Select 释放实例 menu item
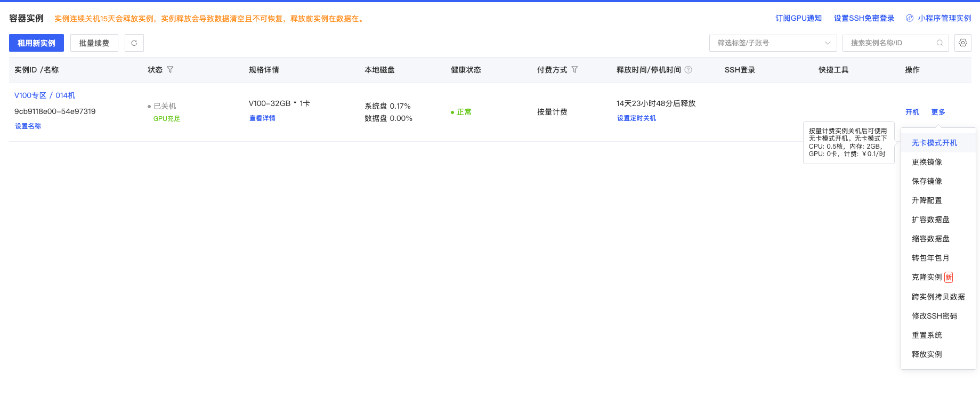Viewport: 980px width, 406px height. pos(938,354)
